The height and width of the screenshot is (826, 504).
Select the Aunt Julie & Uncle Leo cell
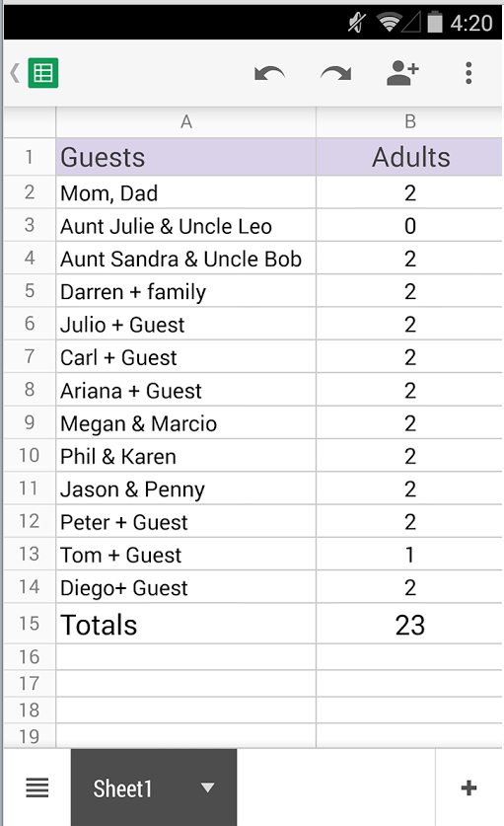click(x=185, y=225)
